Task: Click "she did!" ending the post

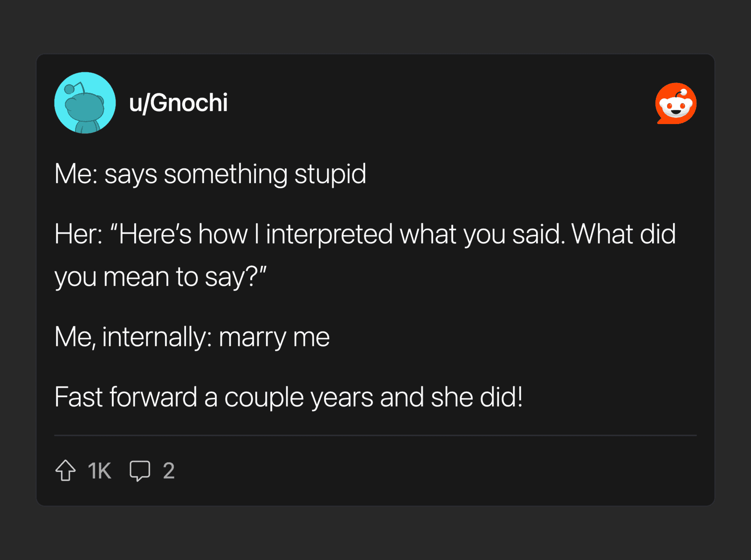Action: [x=476, y=397]
